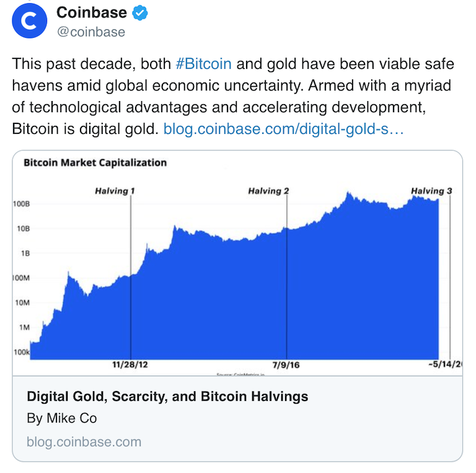Click the ~5/14/20 date label

pyautogui.click(x=445, y=365)
